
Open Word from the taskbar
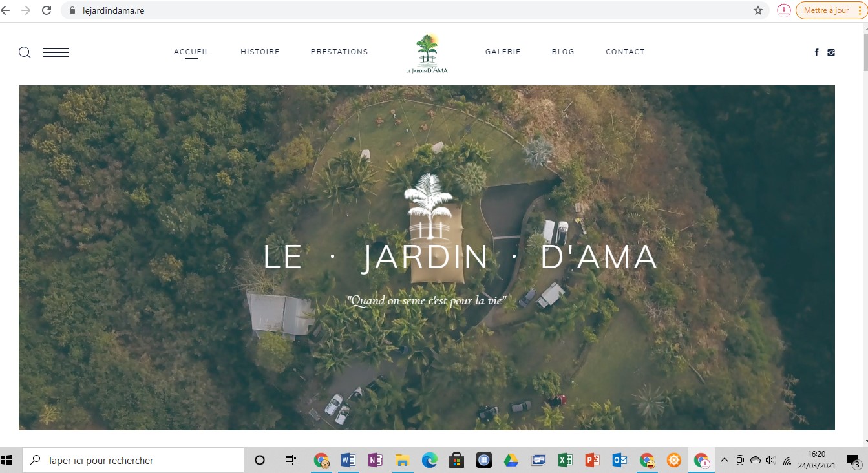348,461
